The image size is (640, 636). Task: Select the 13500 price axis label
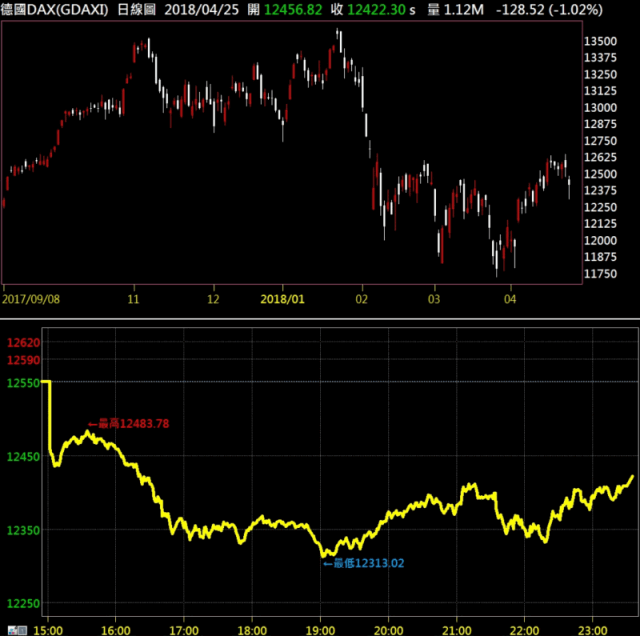coord(598,41)
